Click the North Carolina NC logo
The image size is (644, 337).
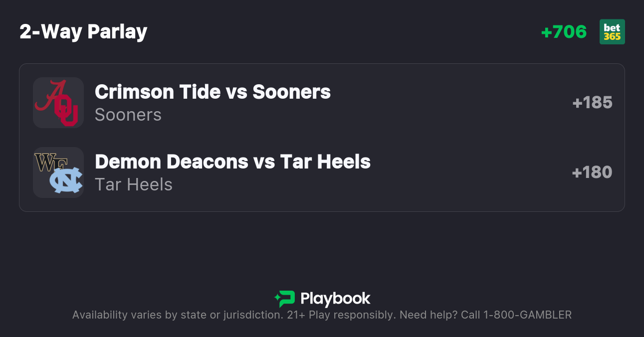tap(66, 180)
